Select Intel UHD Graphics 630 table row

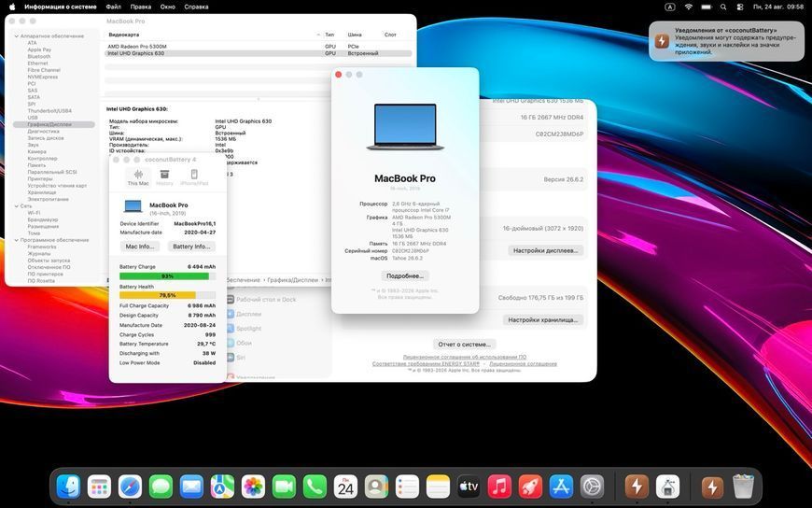tap(258, 53)
